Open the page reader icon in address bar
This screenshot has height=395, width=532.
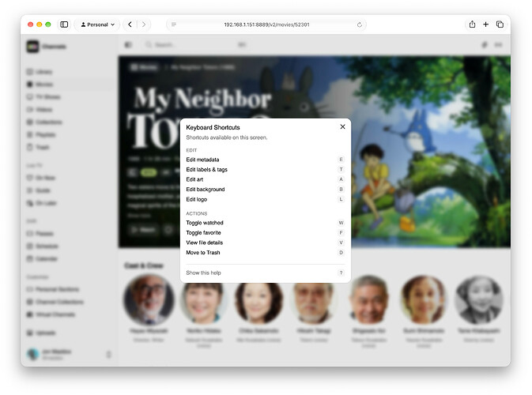click(x=174, y=24)
